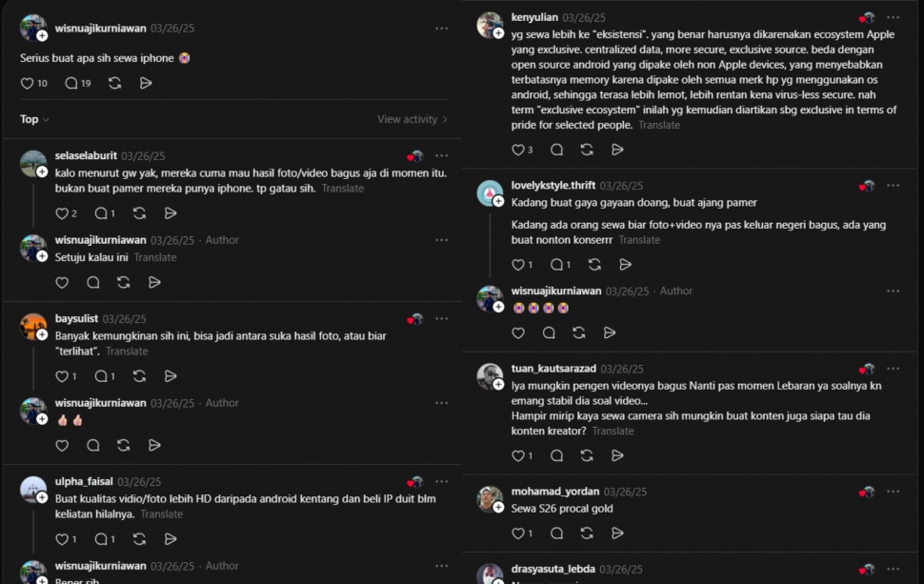924x584 pixels.
Task: Open View activity link
Action: (x=412, y=119)
